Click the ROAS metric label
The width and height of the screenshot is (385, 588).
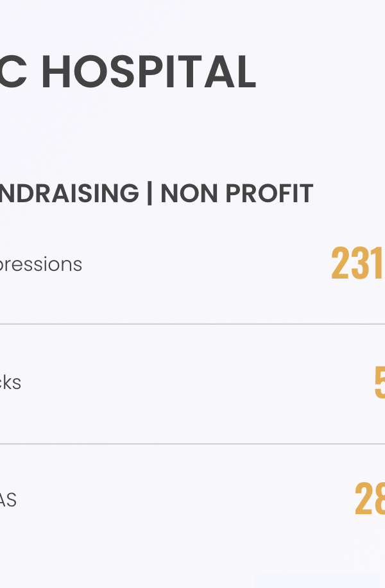click(8, 501)
